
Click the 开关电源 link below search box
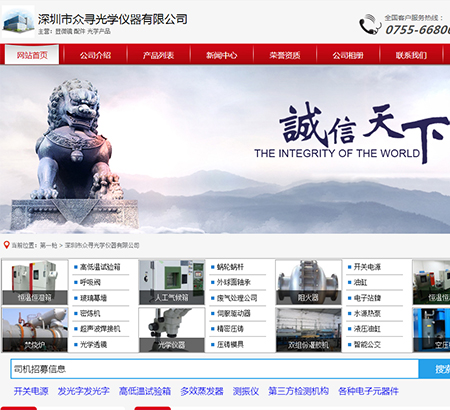(31, 391)
